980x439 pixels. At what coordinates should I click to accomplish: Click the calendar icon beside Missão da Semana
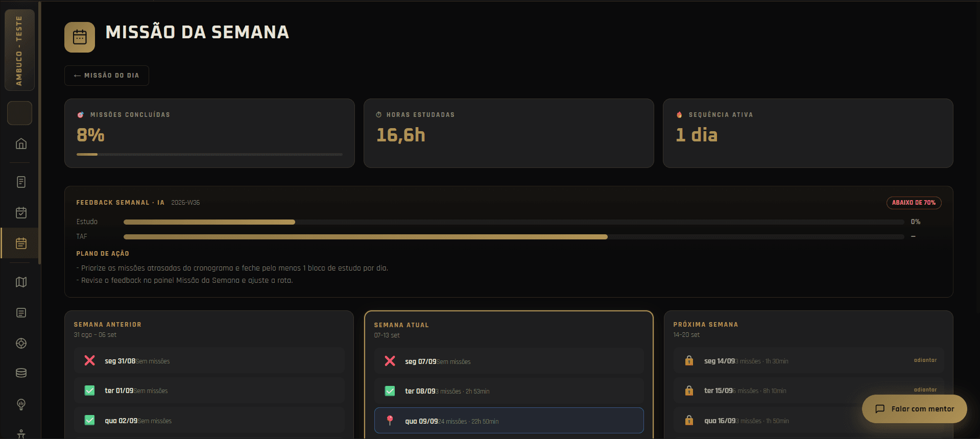[x=80, y=37]
